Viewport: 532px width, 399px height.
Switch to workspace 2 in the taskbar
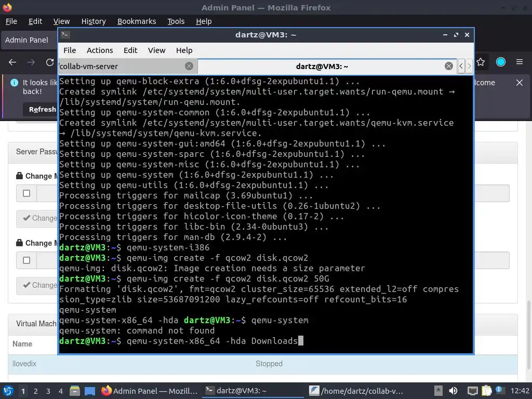pos(36,391)
